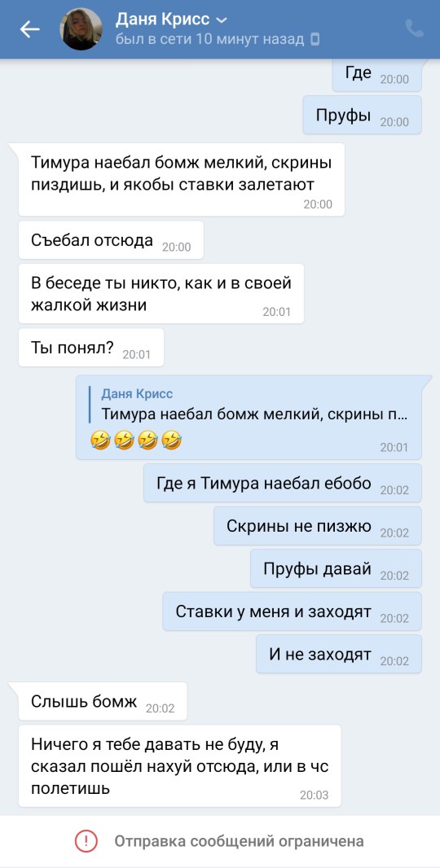Expand the Даня Крисс chat dropdown chevron
The height and width of the screenshot is (868, 440).
[221, 20]
